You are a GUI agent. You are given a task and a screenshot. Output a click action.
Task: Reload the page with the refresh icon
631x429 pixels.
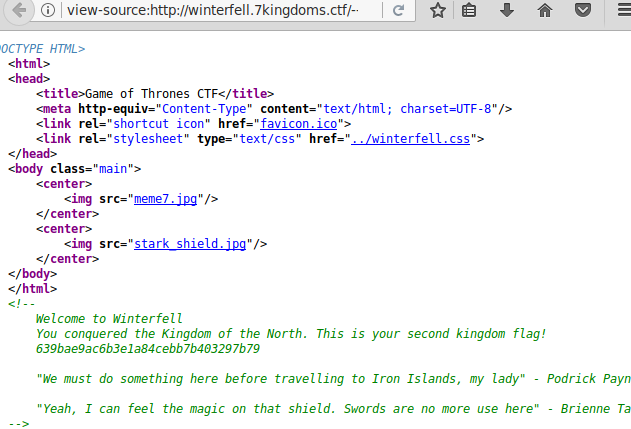click(398, 10)
